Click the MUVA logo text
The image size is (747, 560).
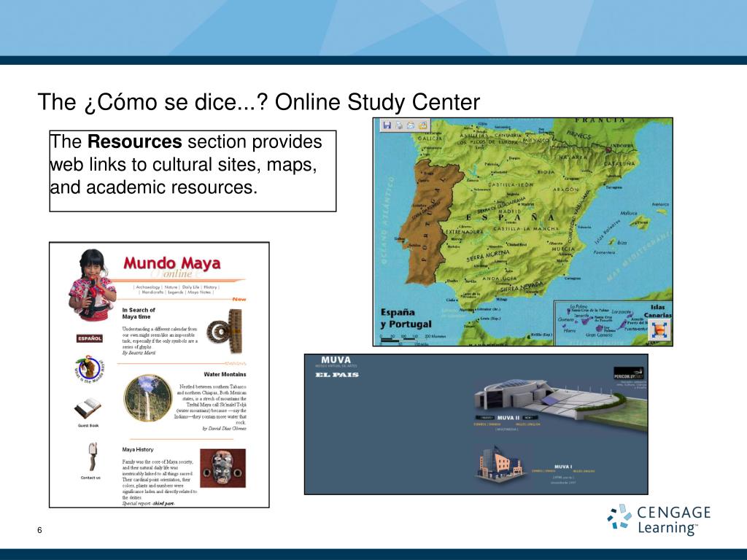coord(336,360)
